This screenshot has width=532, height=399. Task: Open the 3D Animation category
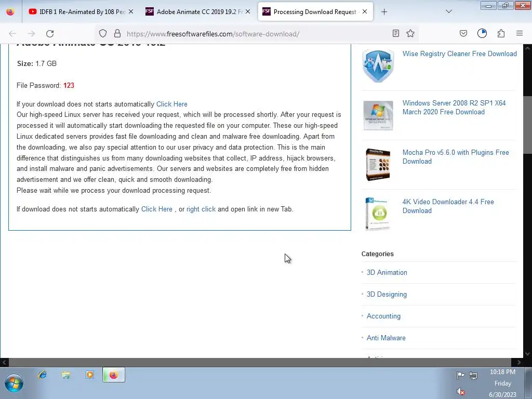(387, 272)
